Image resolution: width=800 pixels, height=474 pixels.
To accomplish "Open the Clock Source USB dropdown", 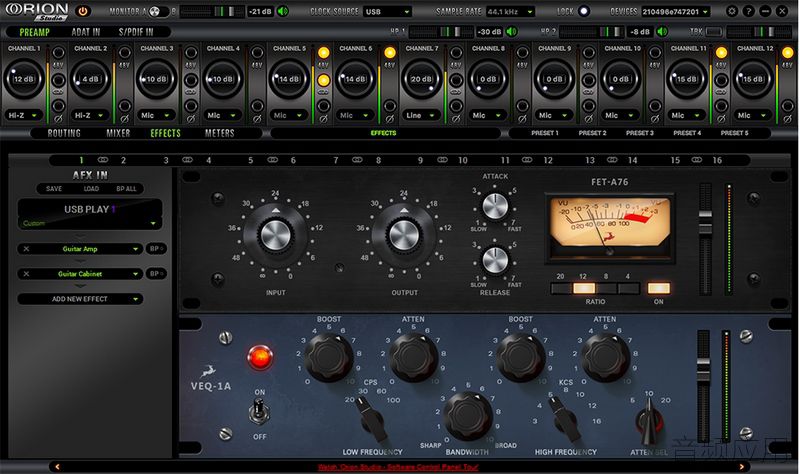I will tap(388, 11).
